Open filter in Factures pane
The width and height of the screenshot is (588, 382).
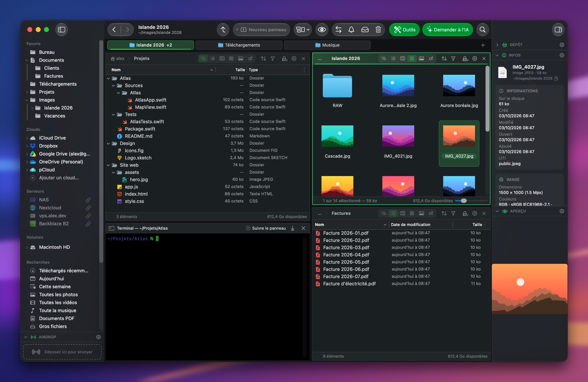coord(453,213)
